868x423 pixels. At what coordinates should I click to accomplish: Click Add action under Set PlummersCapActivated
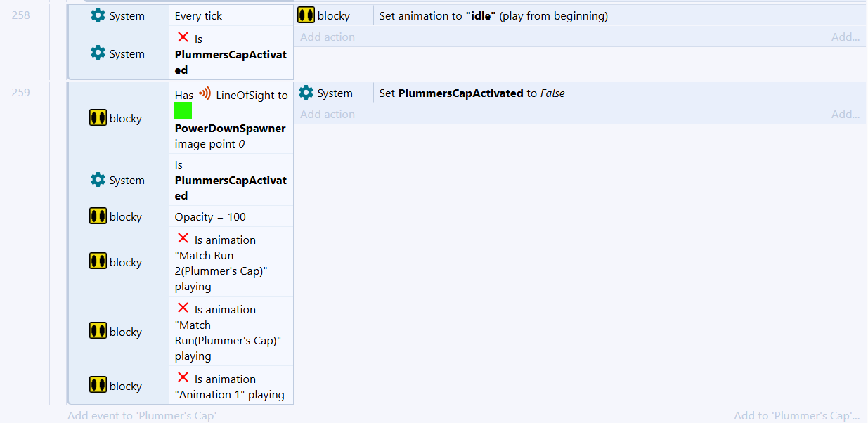(328, 115)
